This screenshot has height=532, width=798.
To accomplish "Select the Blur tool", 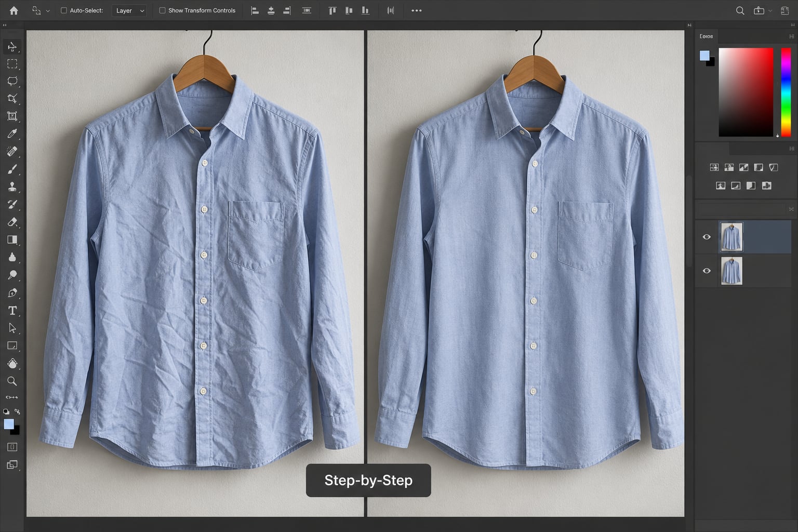I will coord(12,257).
